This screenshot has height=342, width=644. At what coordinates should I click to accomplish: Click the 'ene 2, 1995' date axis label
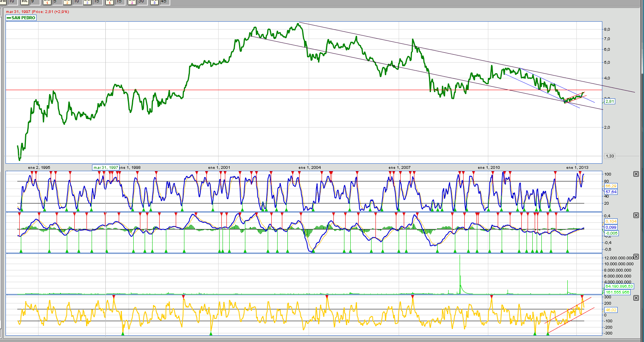[39, 168]
